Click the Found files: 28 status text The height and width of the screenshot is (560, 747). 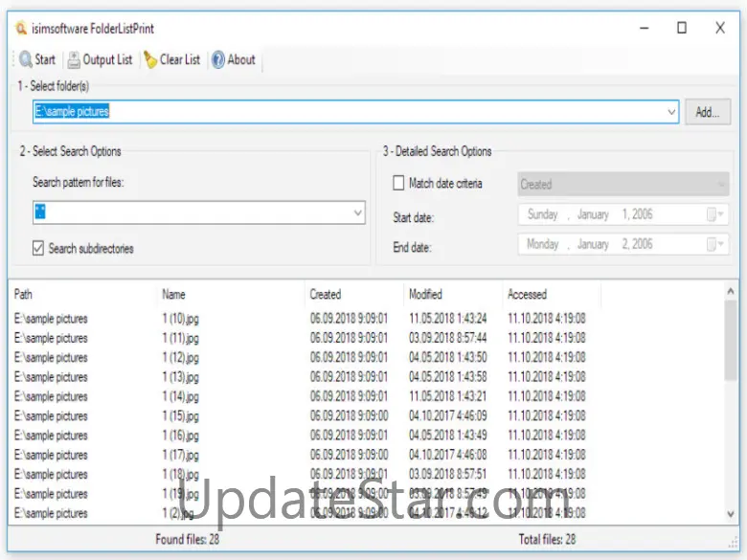(187, 539)
